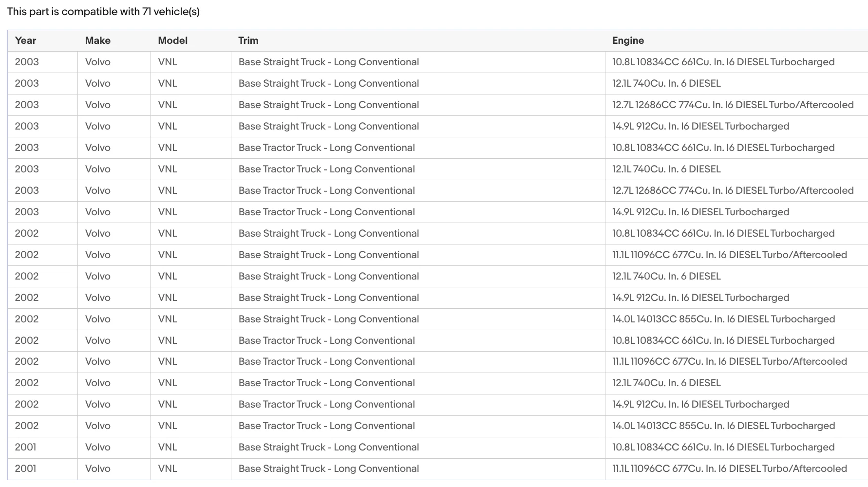
Task: Select 12.1L engine cell for 2002 Straight Truck
Action: pos(736,276)
